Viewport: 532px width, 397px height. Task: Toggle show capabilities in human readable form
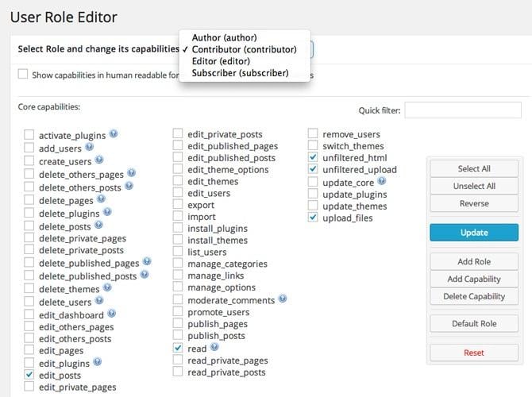pyautogui.click(x=23, y=75)
